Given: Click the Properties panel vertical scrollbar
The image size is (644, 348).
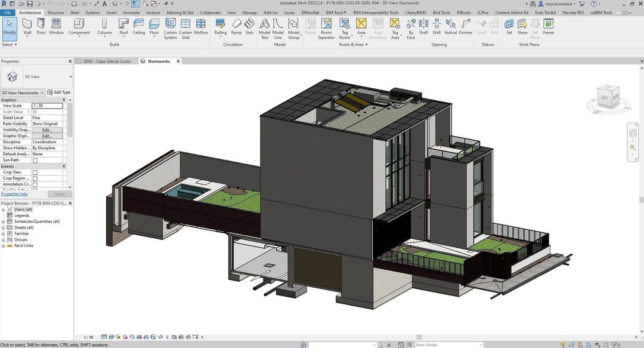Looking at the screenshot, I should pyautogui.click(x=70, y=119).
